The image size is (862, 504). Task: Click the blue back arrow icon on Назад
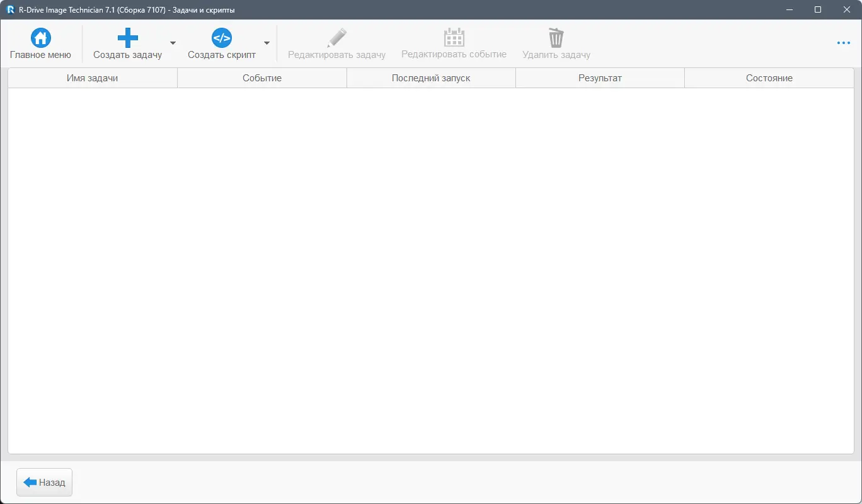30,482
